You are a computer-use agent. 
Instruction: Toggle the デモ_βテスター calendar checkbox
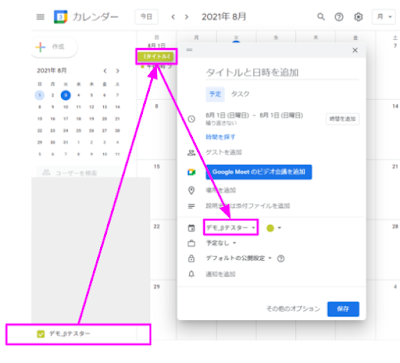click(x=41, y=334)
